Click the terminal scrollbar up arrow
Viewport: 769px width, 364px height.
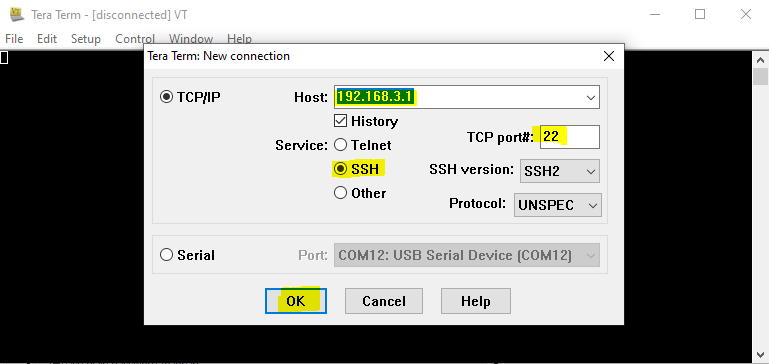tap(761, 60)
